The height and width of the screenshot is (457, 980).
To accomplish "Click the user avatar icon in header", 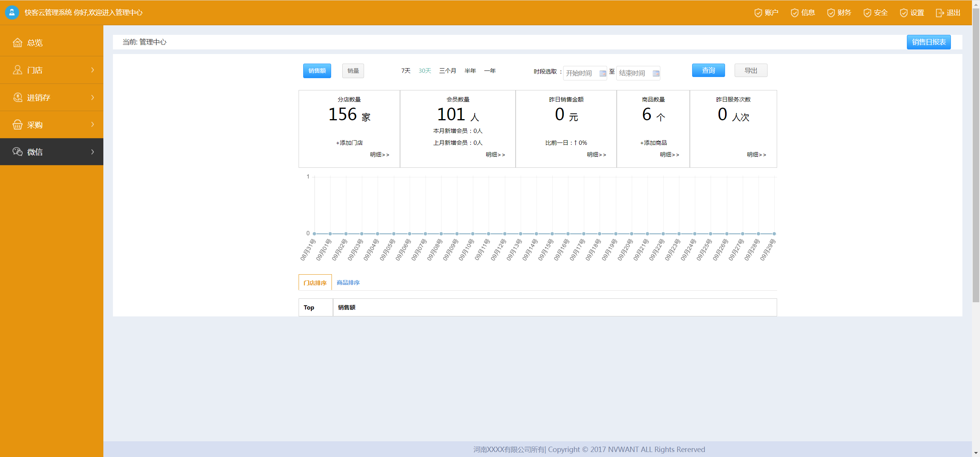I will pos(12,12).
